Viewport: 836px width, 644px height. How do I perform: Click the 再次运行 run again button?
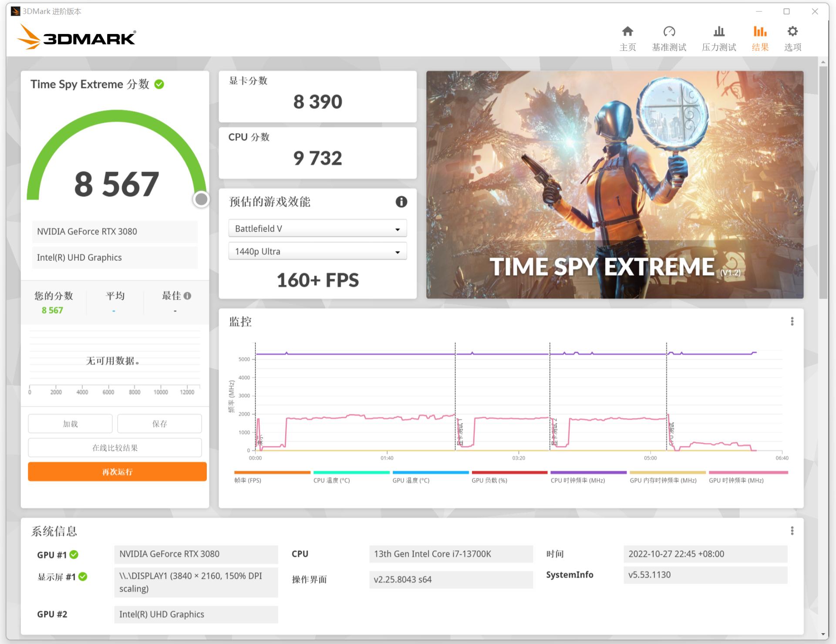point(117,472)
